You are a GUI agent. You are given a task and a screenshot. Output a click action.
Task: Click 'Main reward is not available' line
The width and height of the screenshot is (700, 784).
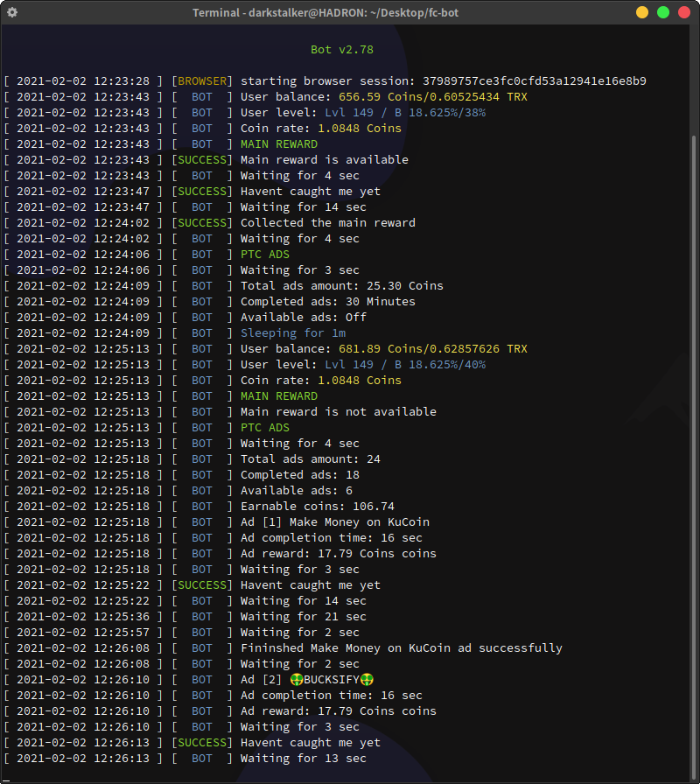[339, 412]
